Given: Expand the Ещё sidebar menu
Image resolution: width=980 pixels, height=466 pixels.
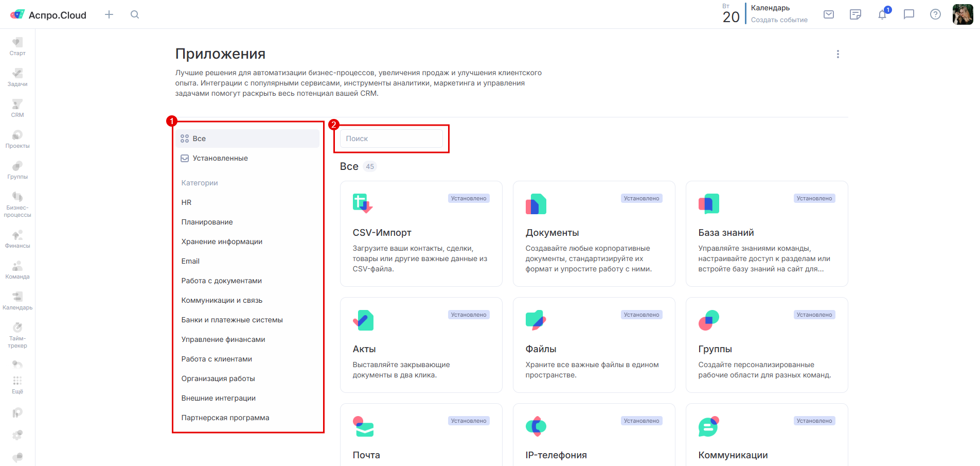Looking at the screenshot, I should (17, 384).
